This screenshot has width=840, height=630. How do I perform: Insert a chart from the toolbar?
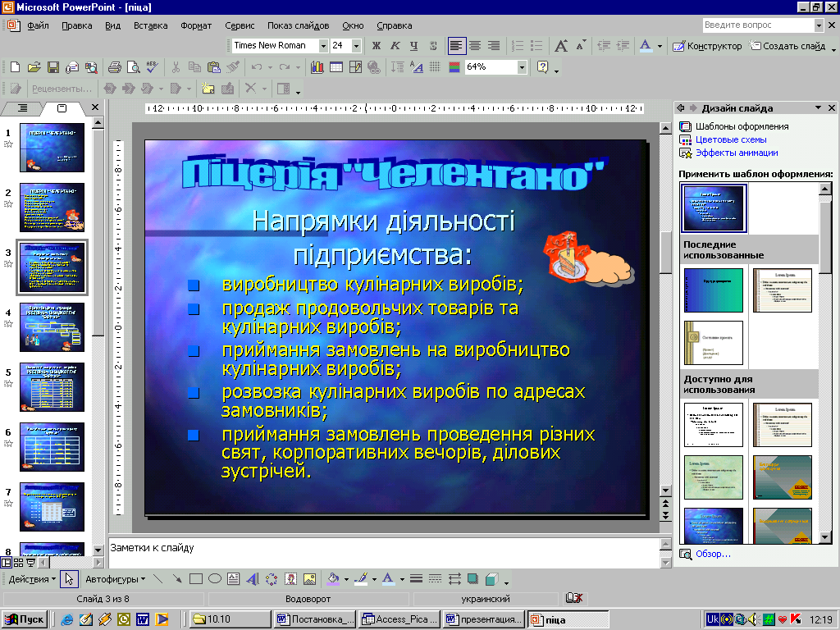pyautogui.click(x=317, y=67)
